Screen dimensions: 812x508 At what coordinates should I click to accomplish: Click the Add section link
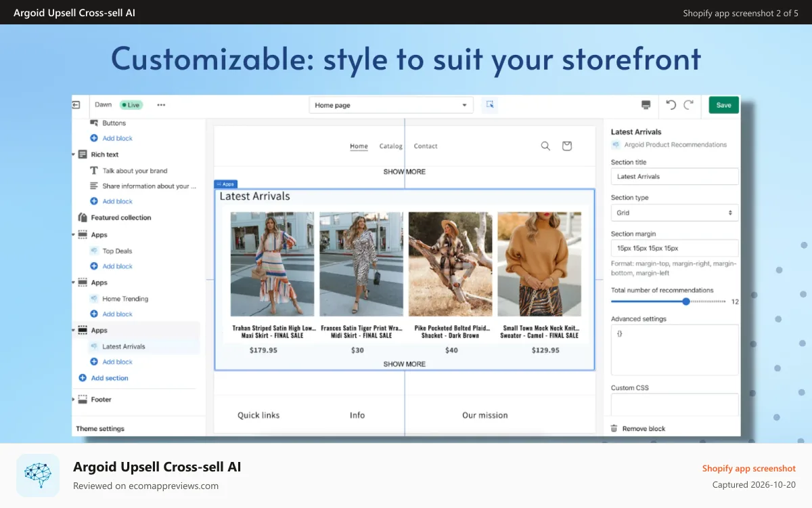tap(110, 378)
